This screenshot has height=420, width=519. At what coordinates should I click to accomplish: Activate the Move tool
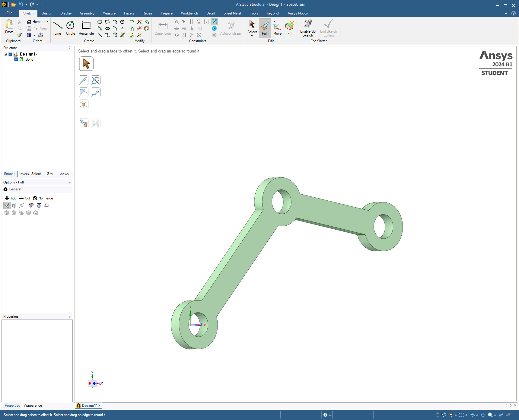[277, 28]
